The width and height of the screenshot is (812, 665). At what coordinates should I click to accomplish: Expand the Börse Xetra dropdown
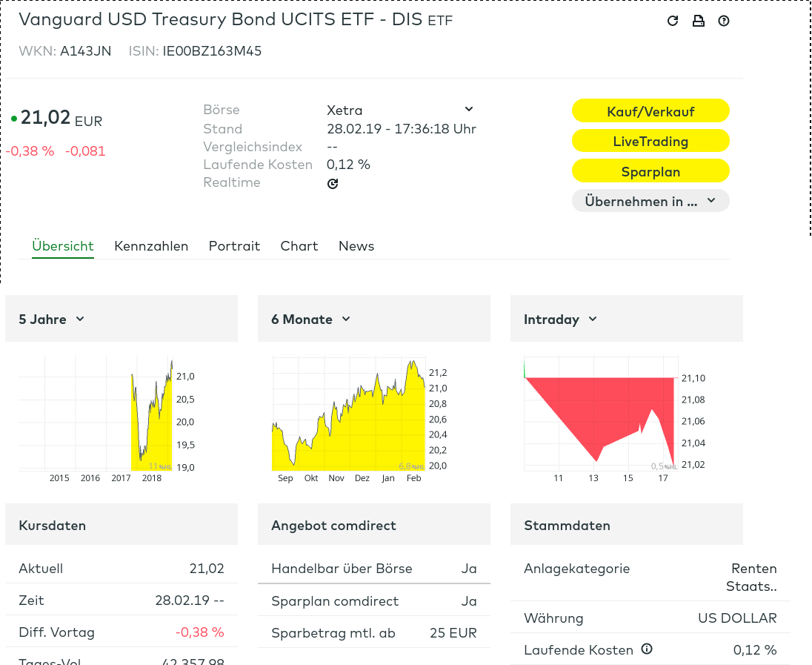(x=400, y=110)
